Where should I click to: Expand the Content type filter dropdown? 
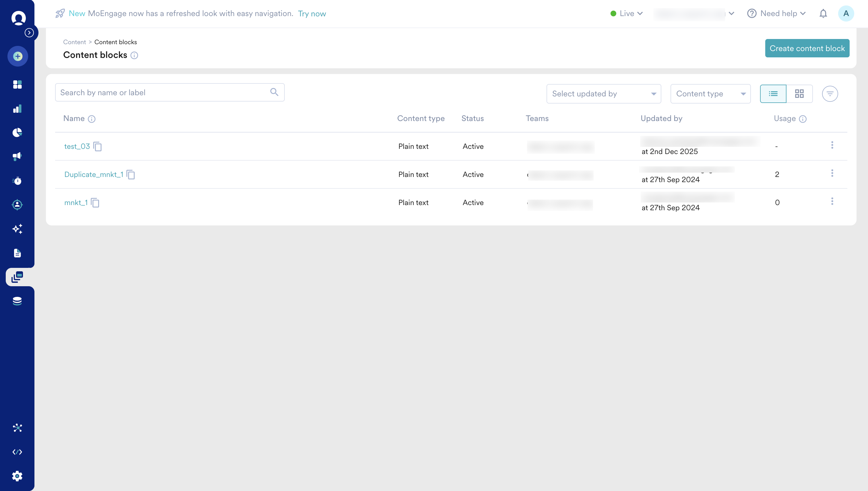710,94
